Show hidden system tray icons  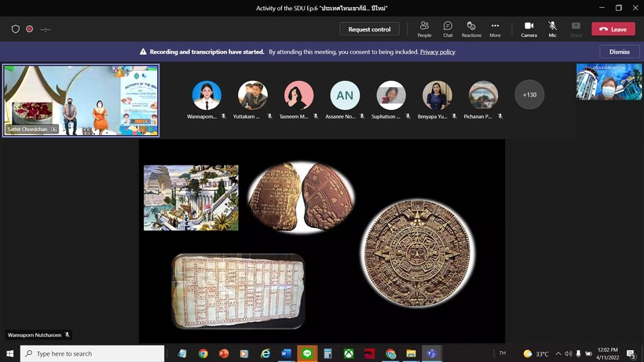[558, 353]
